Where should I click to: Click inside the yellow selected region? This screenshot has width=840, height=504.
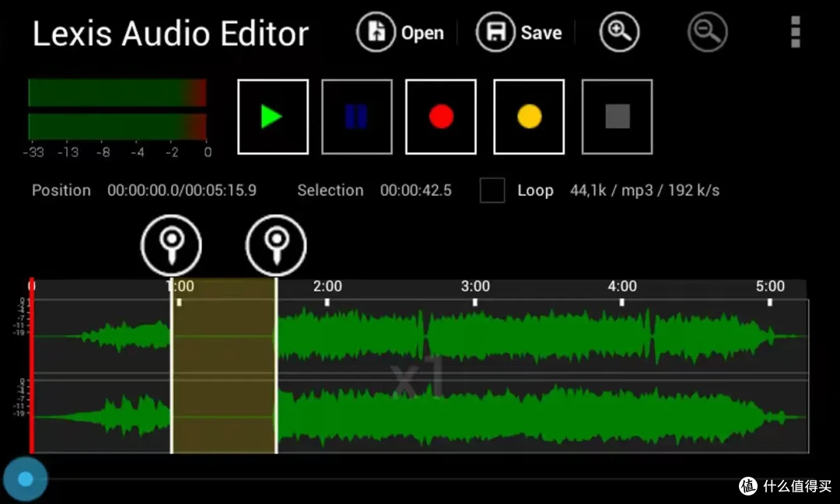tap(223, 366)
